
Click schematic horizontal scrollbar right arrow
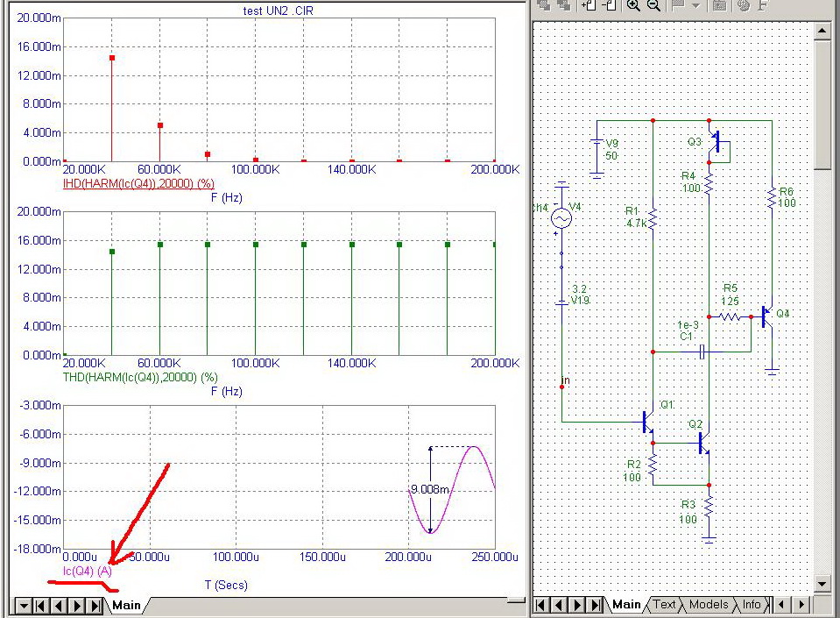tap(801, 605)
